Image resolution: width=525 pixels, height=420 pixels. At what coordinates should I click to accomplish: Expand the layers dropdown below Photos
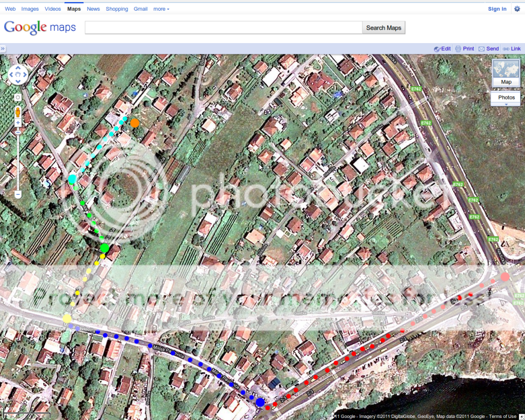click(x=506, y=105)
